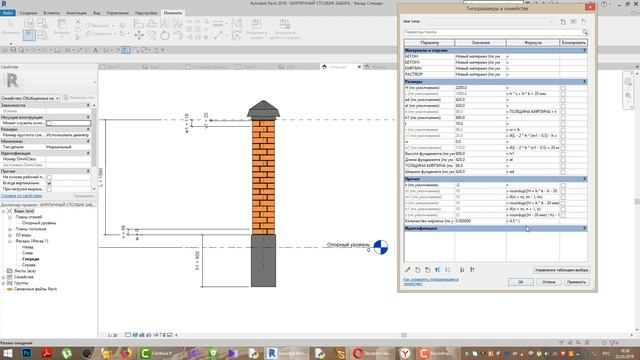Click the Revit R application logo top-left

click(4, 4)
